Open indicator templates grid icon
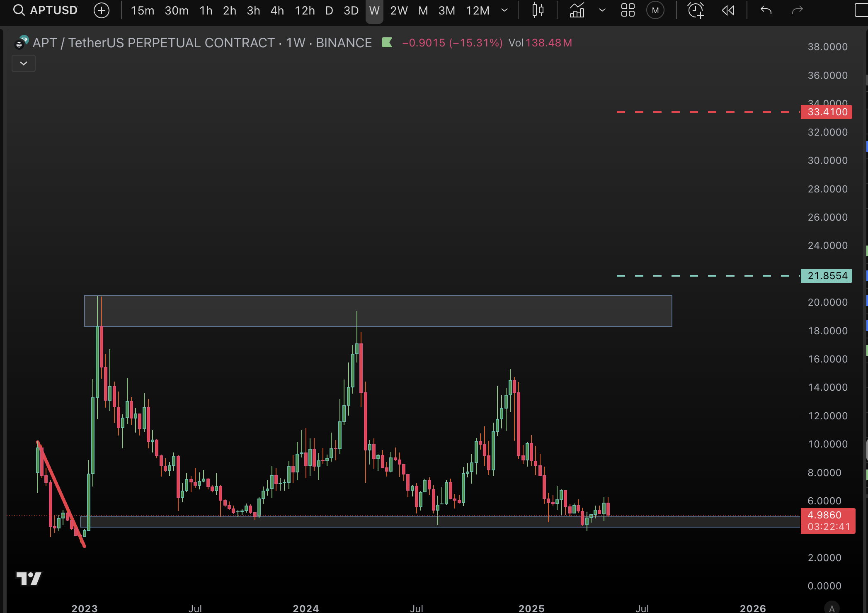This screenshot has height=613, width=868. [x=628, y=10]
